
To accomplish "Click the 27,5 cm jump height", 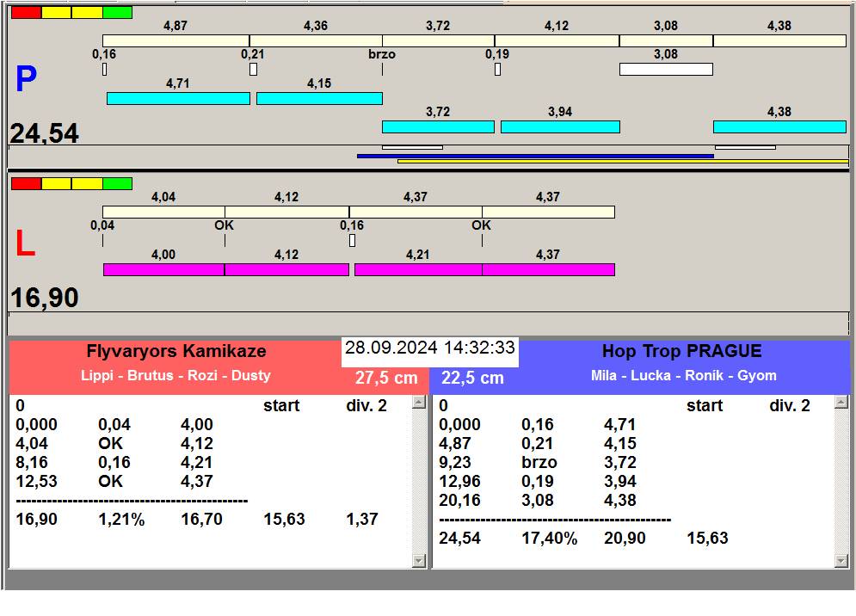I will point(386,378).
